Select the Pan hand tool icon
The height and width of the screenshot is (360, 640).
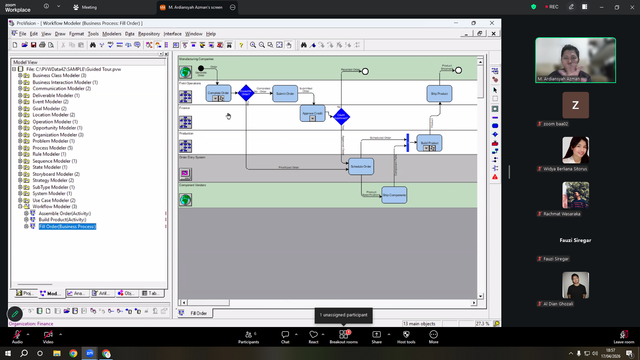tap(289, 45)
